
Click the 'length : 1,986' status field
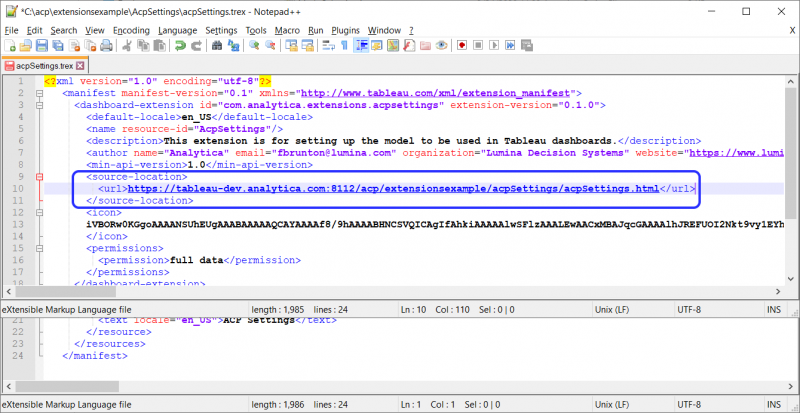[278, 404]
